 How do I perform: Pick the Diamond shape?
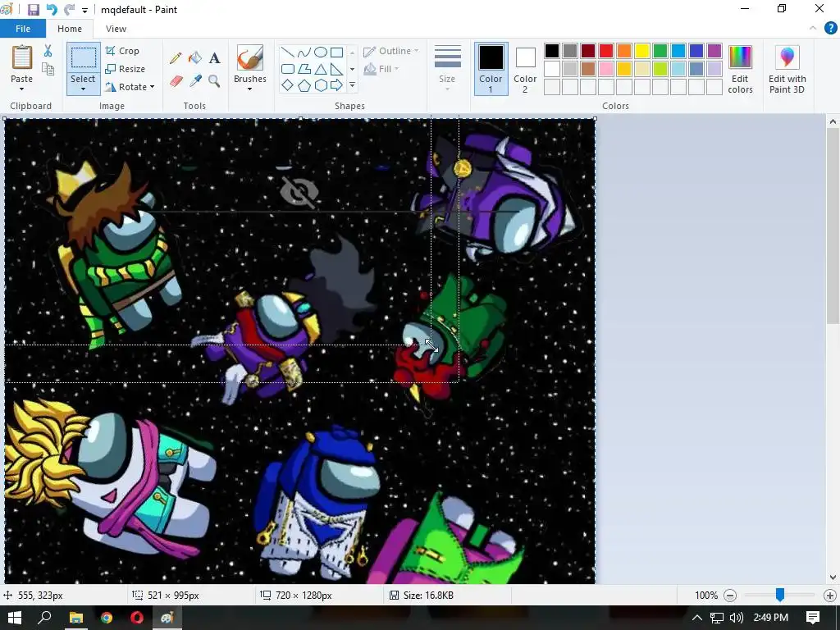tap(288, 85)
